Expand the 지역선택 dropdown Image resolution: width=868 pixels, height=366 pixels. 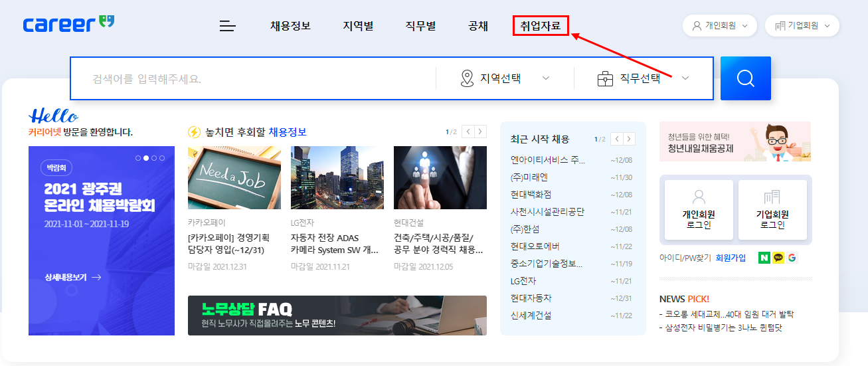505,78
